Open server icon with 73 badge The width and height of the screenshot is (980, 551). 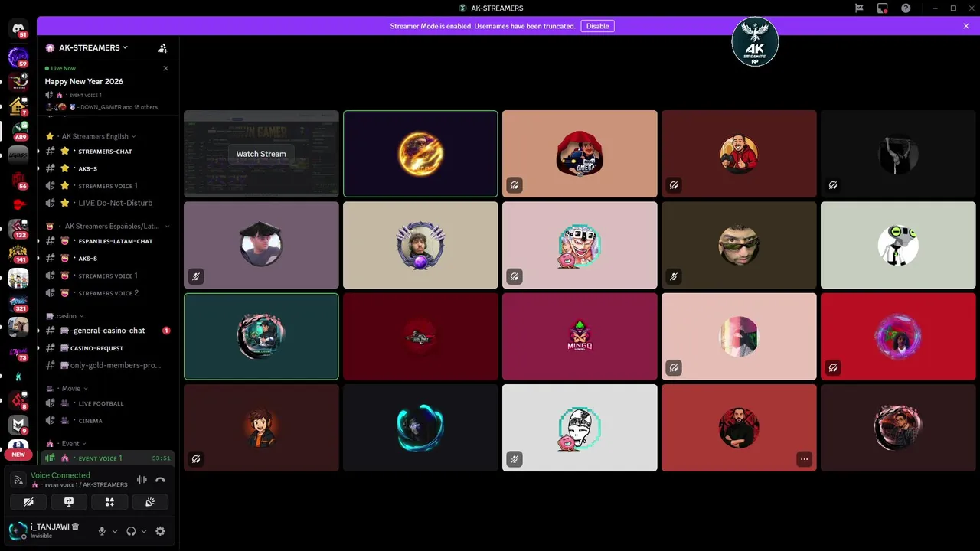[18, 352]
